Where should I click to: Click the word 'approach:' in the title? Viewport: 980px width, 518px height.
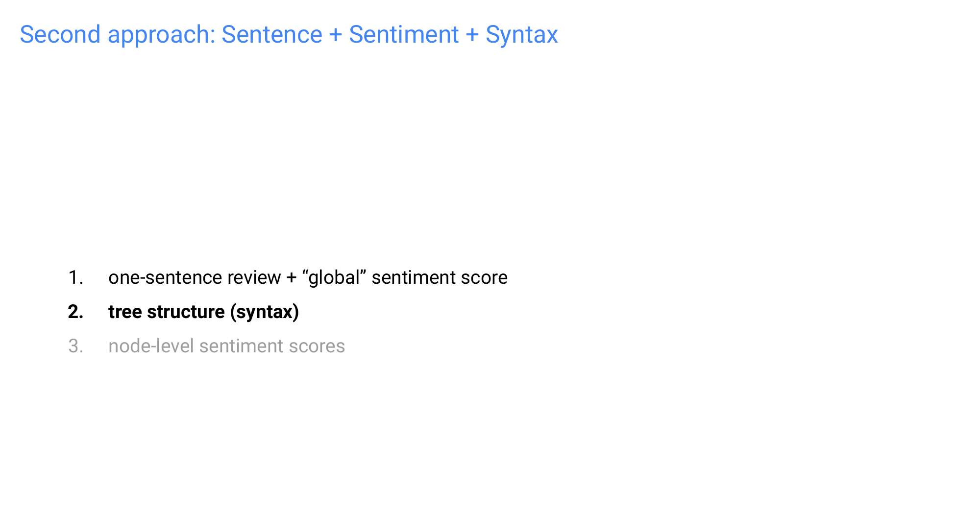[x=162, y=35]
